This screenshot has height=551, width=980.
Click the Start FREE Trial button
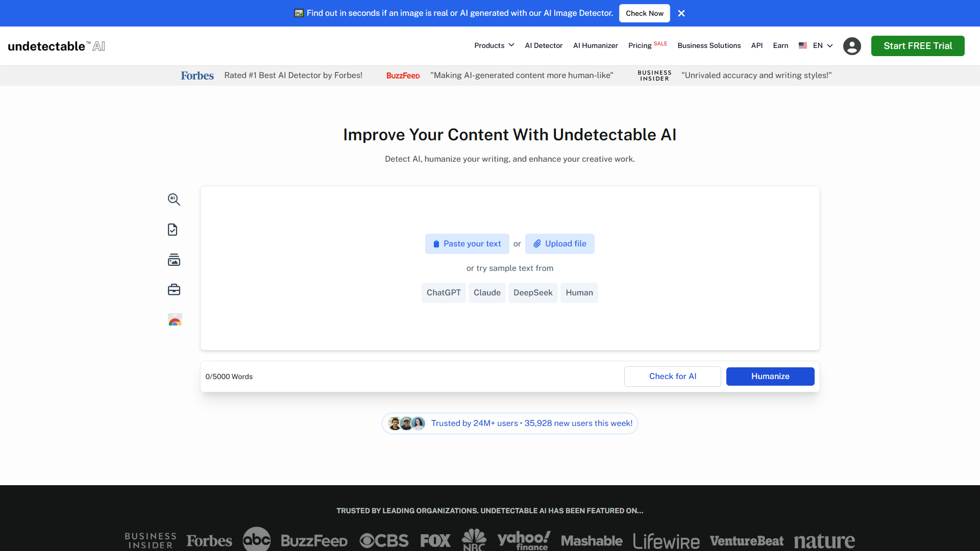(x=918, y=46)
